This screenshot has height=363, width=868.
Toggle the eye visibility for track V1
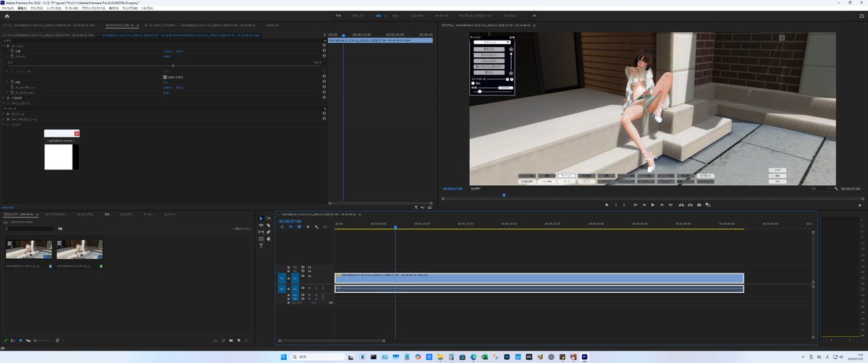309,276
